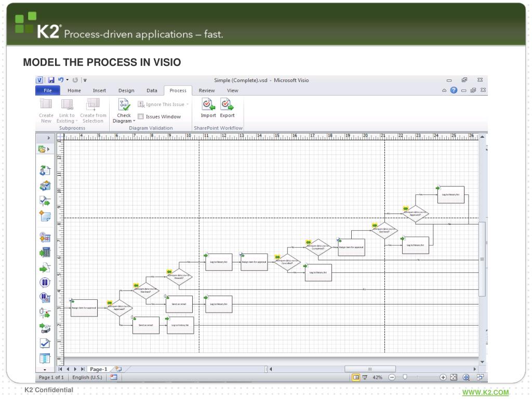The width and height of the screenshot is (532, 399).
Task: Minimize the ribbon with the caret icon
Action: tap(444, 90)
